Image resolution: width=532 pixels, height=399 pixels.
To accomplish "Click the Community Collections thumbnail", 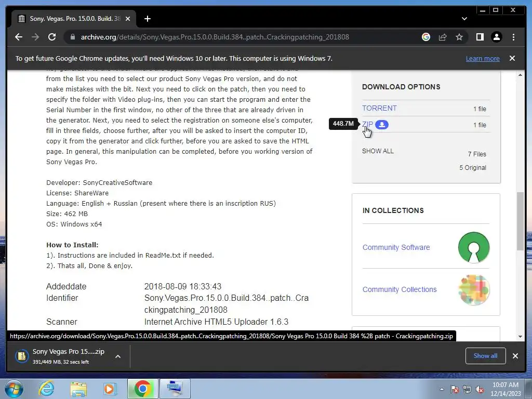I will tap(474, 290).
